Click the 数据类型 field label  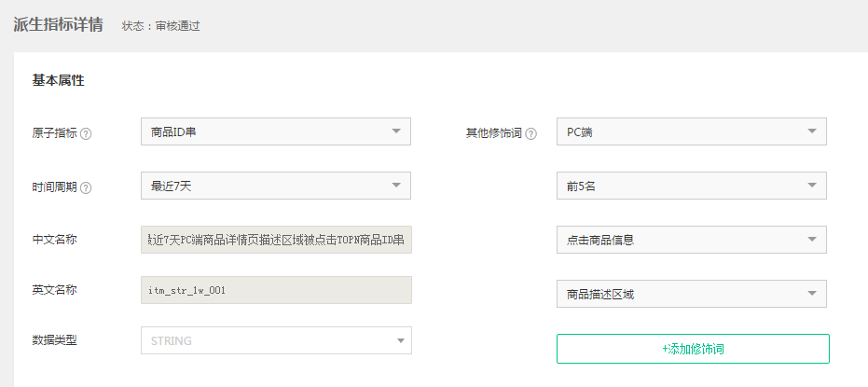54,340
